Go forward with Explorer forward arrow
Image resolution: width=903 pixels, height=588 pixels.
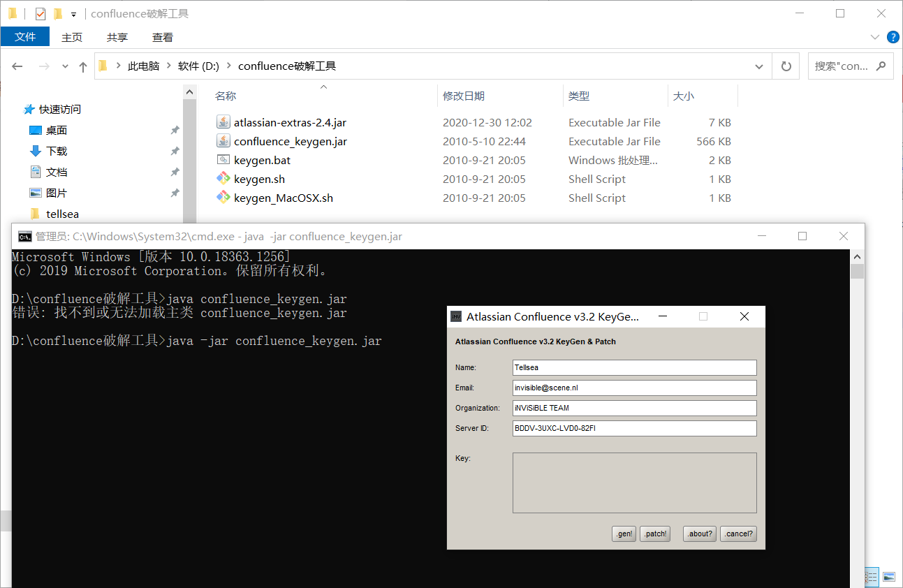click(x=44, y=66)
